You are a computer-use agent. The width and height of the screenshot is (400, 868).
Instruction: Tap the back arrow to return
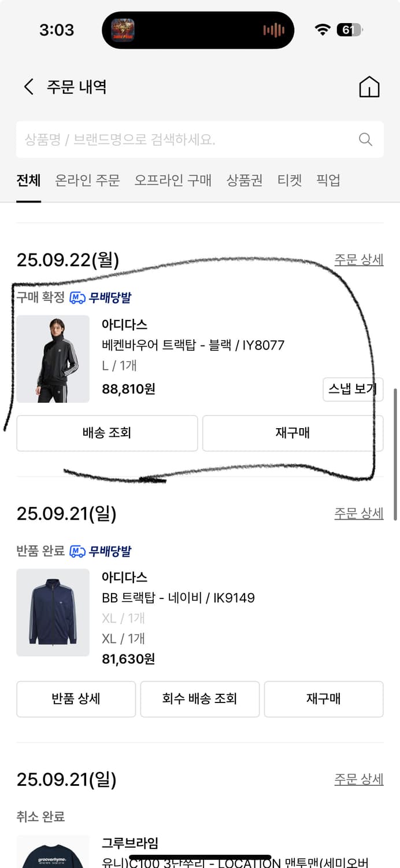27,86
